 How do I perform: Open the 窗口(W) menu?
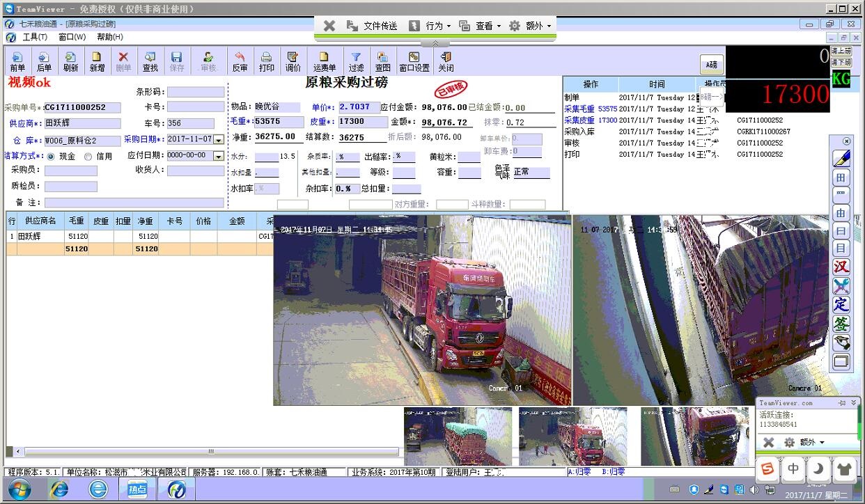(72, 37)
